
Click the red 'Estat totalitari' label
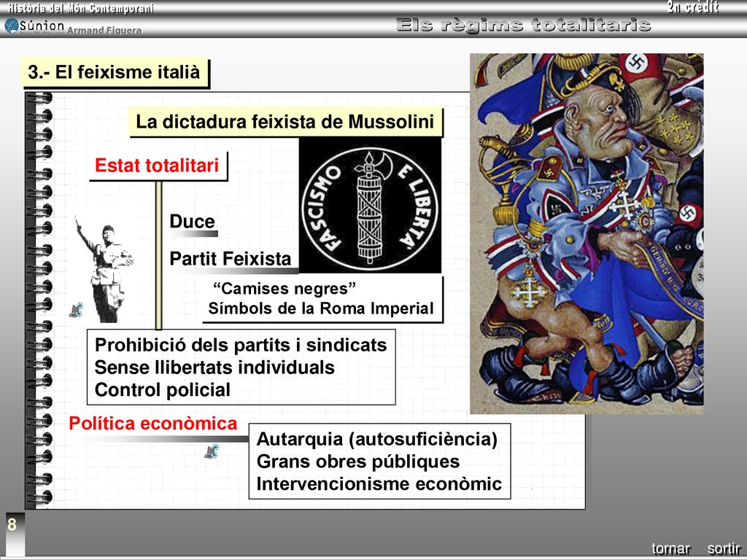(x=157, y=166)
